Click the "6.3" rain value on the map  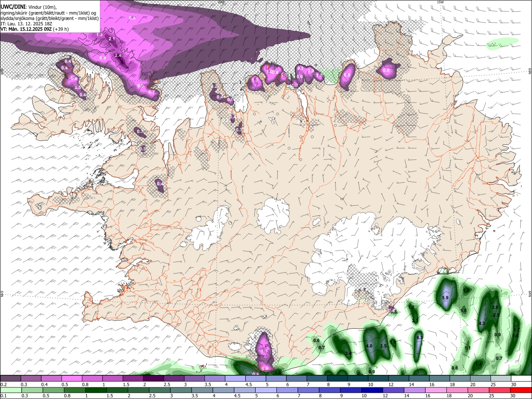tap(419, 337)
